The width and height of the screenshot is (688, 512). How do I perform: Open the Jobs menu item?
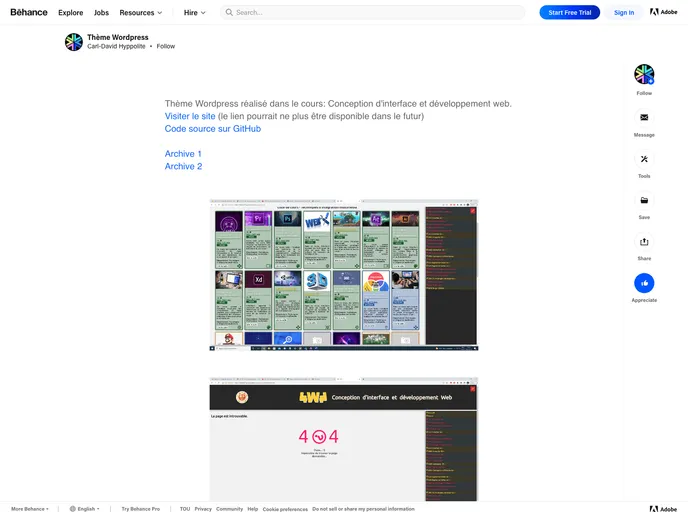(101, 13)
